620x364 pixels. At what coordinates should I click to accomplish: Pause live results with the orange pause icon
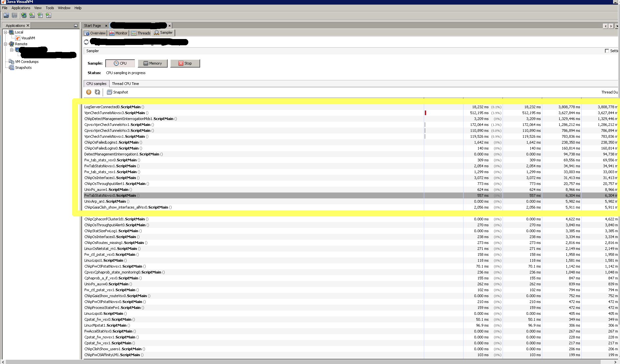(89, 92)
